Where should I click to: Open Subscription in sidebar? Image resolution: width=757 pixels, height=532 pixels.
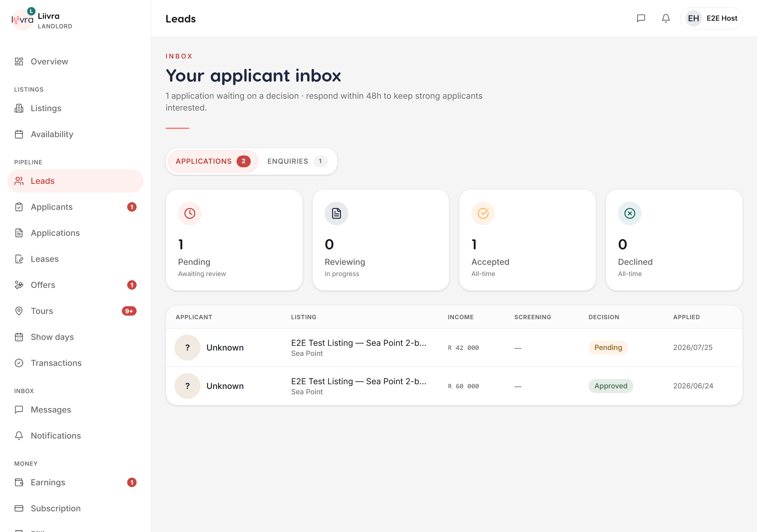(x=75, y=508)
